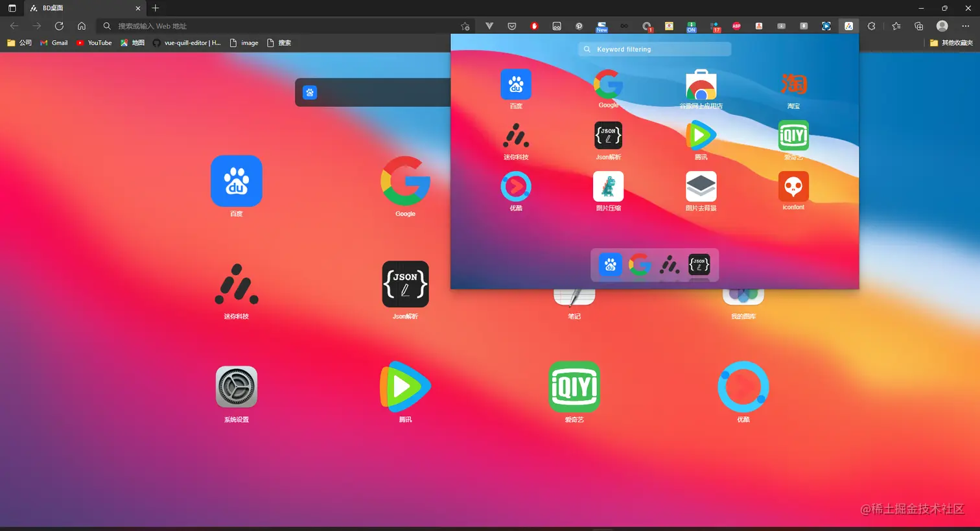Screen dimensions: 980x531
Task: Open large Baidu (百度) desktop icon
Action: tap(237, 181)
